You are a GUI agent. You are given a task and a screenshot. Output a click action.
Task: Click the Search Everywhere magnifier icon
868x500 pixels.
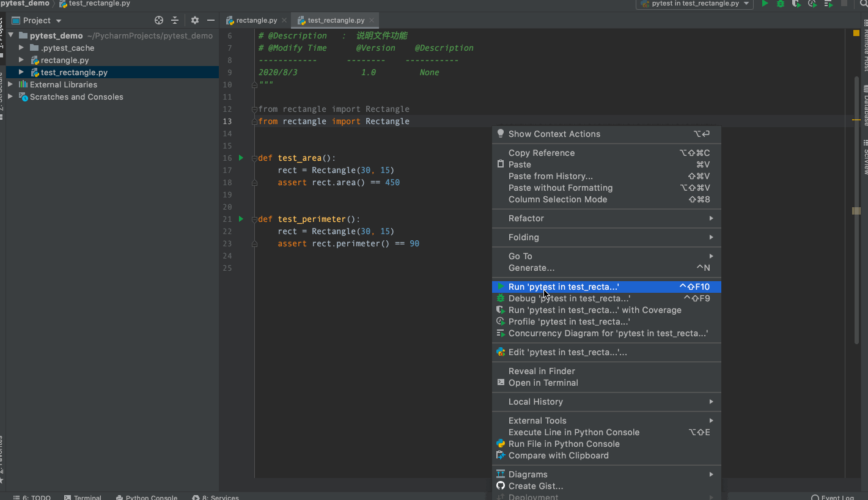pos(864,4)
